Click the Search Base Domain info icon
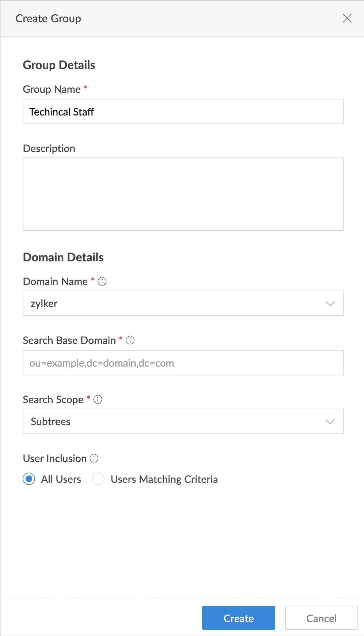This screenshot has width=364, height=636. coord(130,340)
